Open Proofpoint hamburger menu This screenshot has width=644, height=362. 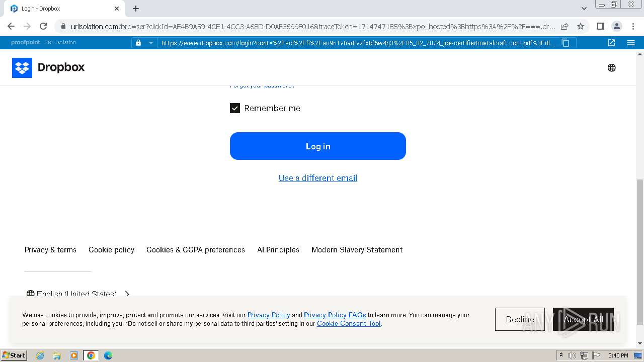coord(631,43)
